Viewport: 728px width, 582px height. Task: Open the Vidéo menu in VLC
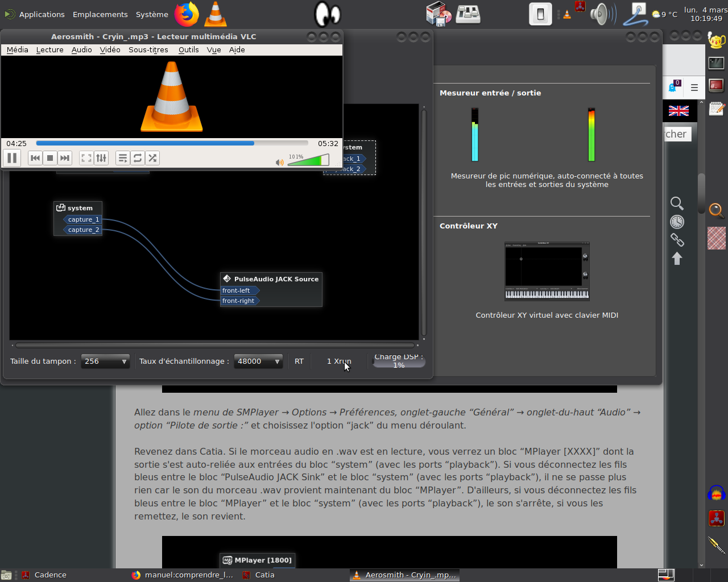point(110,50)
